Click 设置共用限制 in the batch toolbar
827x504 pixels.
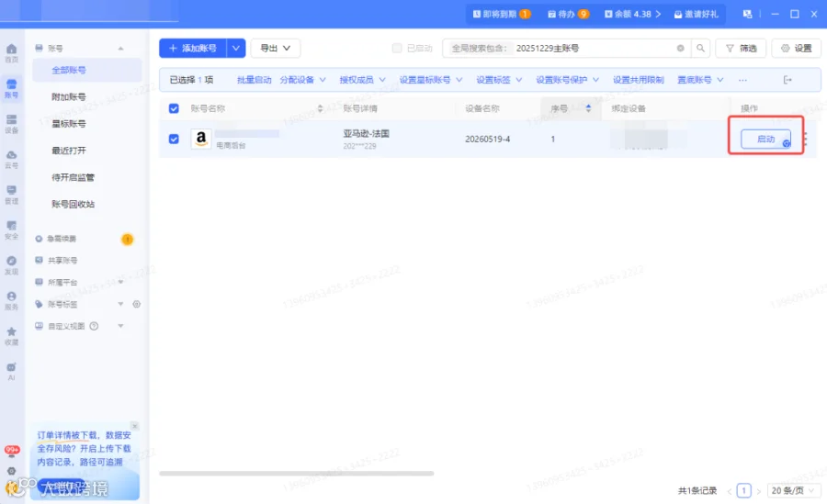pos(639,80)
